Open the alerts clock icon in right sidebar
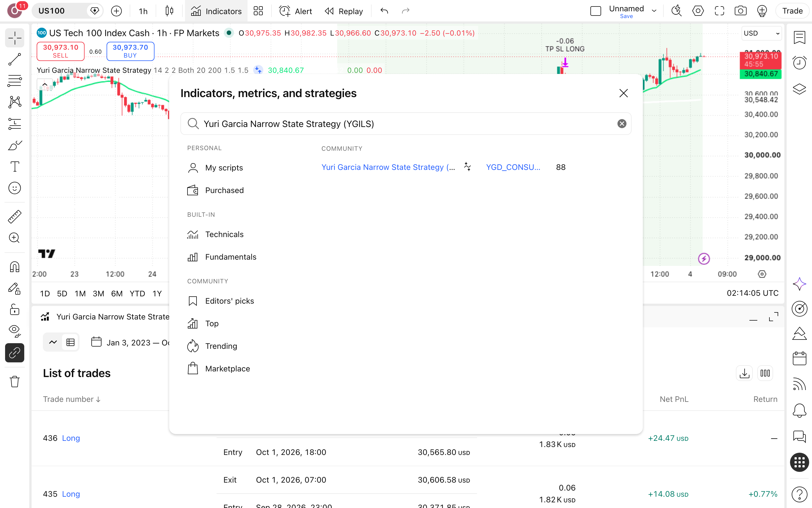812x508 pixels. pos(799,63)
